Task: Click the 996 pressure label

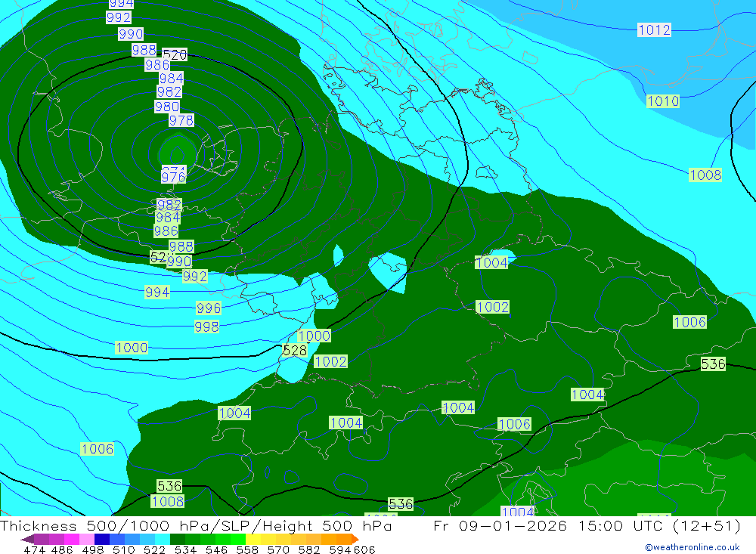Action: click(x=209, y=308)
